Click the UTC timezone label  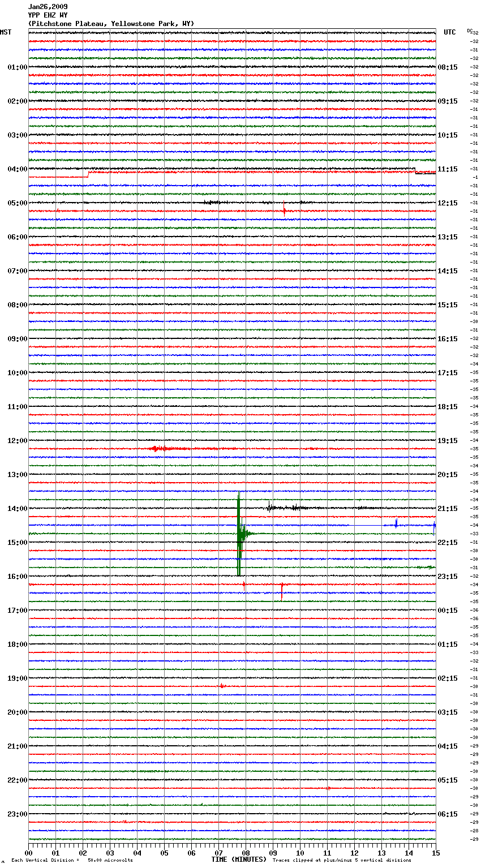pyautogui.click(x=449, y=32)
